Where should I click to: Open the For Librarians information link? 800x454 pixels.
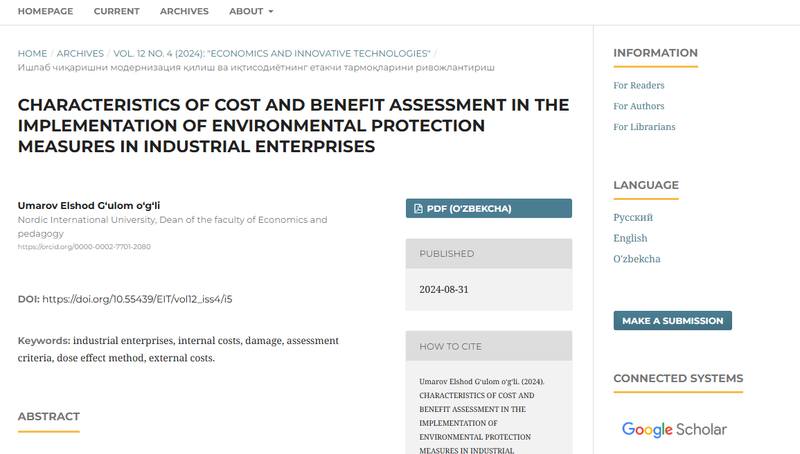(x=644, y=127)
